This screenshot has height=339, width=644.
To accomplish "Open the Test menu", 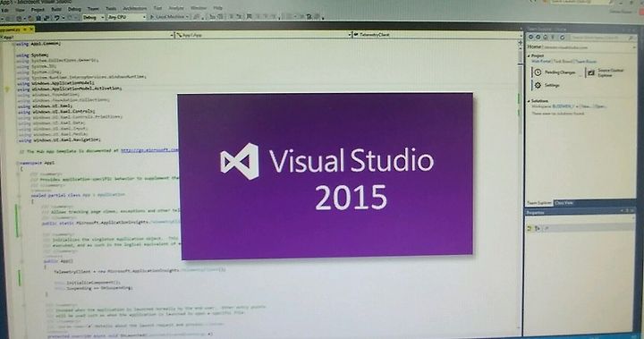I will point(157,8).
